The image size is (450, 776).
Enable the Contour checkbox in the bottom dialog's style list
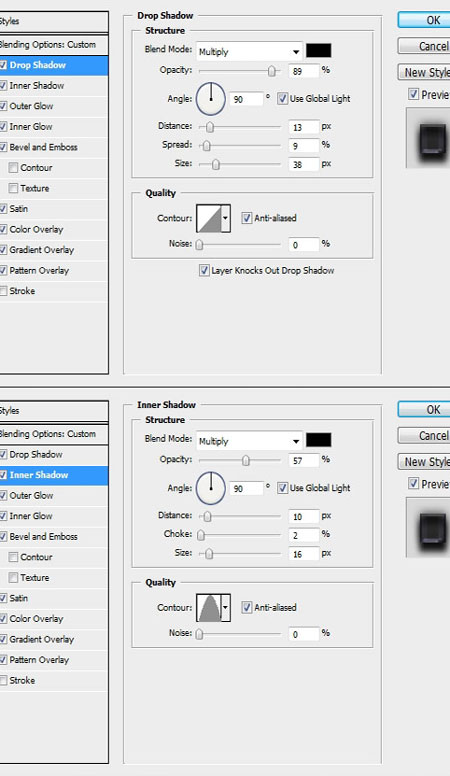tap(13, 557)
